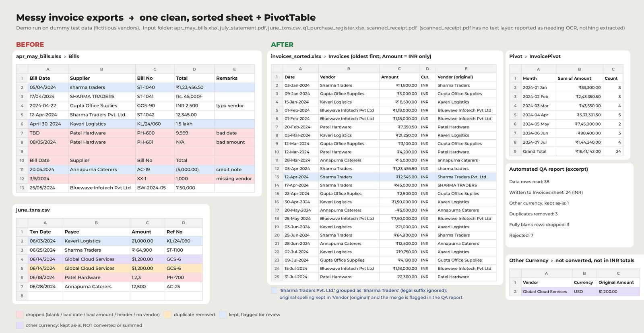Select the 'Duplicates removed: 3' QA line
The height and width of the screenshot is (333, 644).
click(533, 214)
